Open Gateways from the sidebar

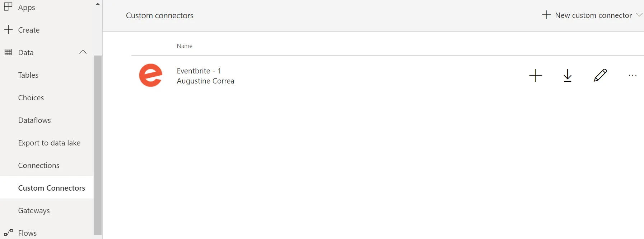pos(34,210)
